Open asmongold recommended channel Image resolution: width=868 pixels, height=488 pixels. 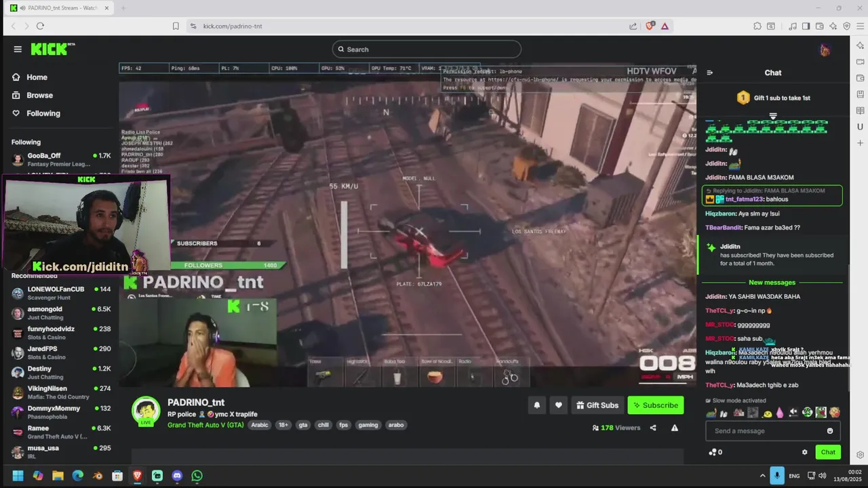(61, 313)
